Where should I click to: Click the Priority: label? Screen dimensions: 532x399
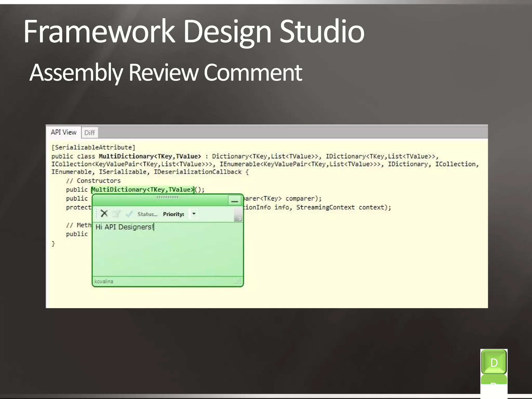click(174, 214)
